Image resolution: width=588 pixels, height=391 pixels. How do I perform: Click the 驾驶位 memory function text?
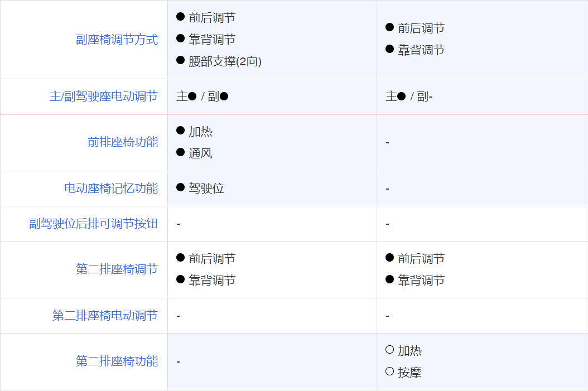tap(206, 188)
